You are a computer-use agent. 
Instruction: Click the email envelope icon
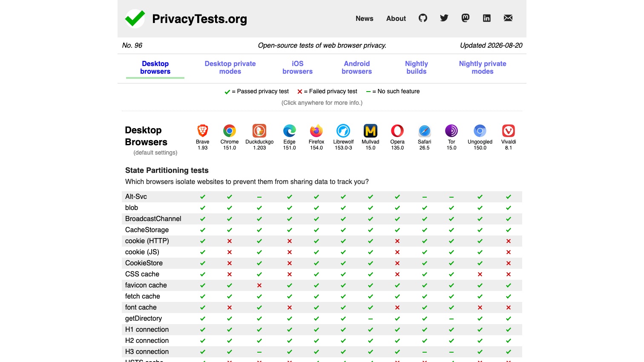(508, 18)
